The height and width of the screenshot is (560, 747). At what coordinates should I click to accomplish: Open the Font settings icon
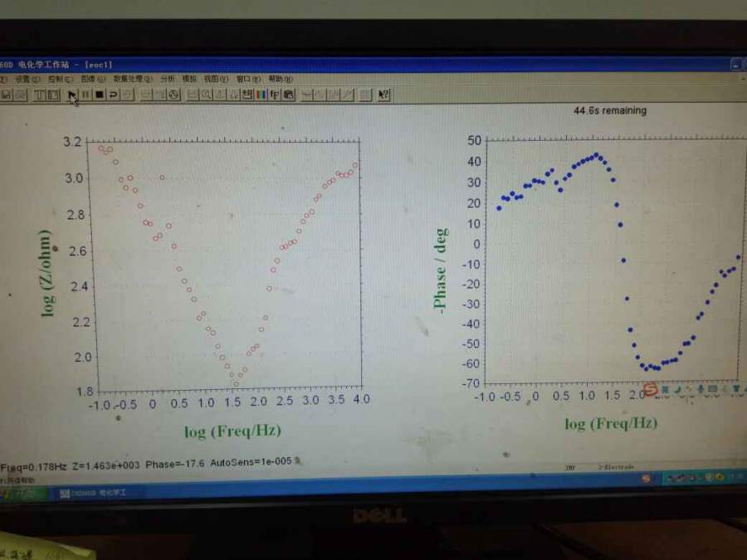275,95
